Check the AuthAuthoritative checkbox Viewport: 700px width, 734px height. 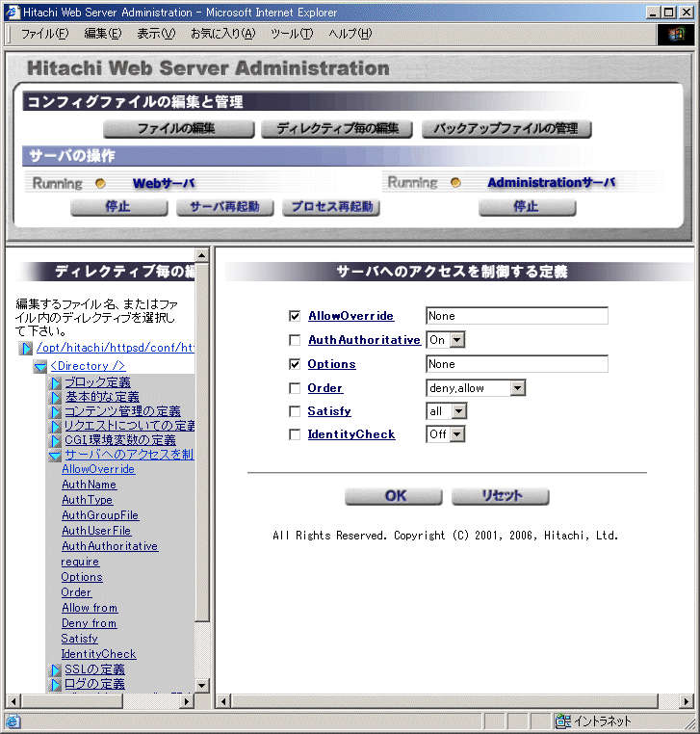pyautogui.click(x=295, y=340)
